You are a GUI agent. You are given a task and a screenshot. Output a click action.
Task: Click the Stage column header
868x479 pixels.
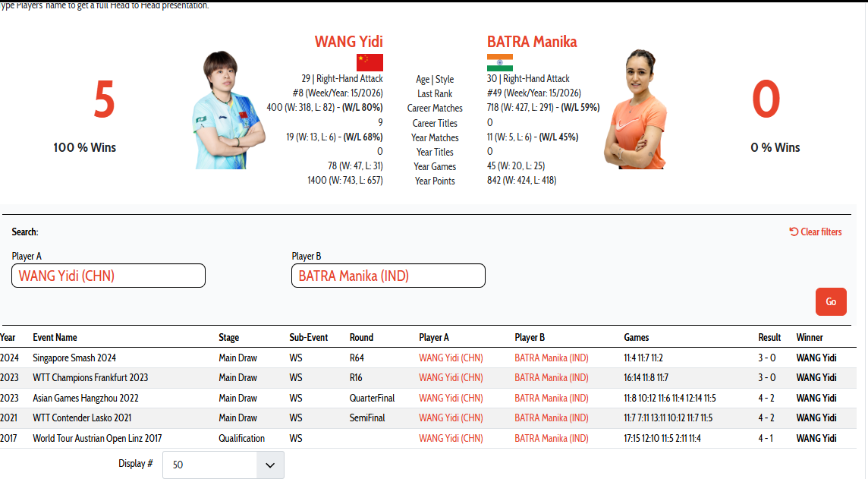[228, 337]
